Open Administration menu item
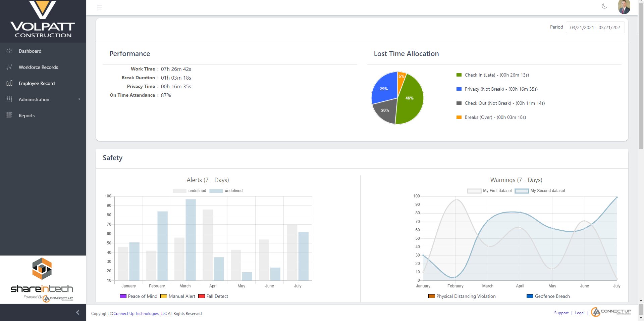The image size is (644, 321). (x=43, y=99)
